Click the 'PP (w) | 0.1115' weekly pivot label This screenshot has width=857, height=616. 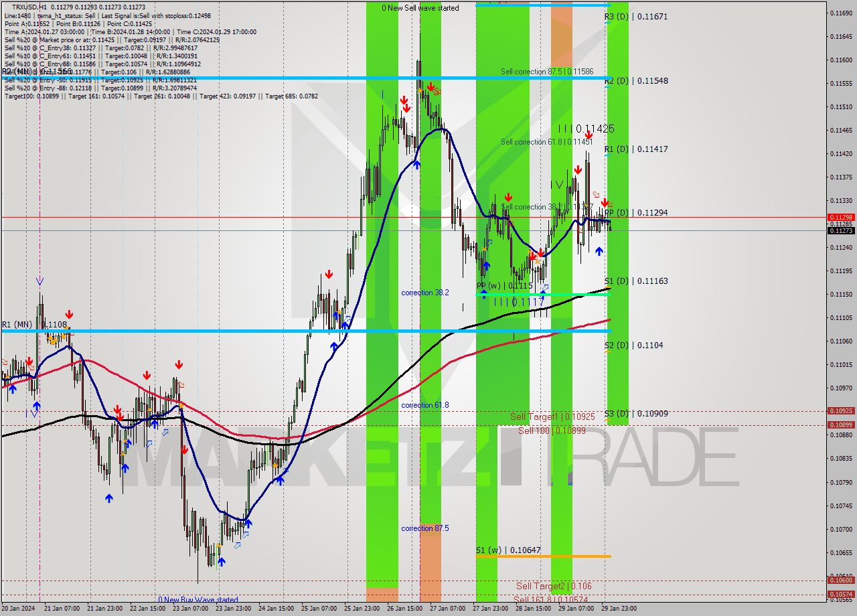point(504,286)
